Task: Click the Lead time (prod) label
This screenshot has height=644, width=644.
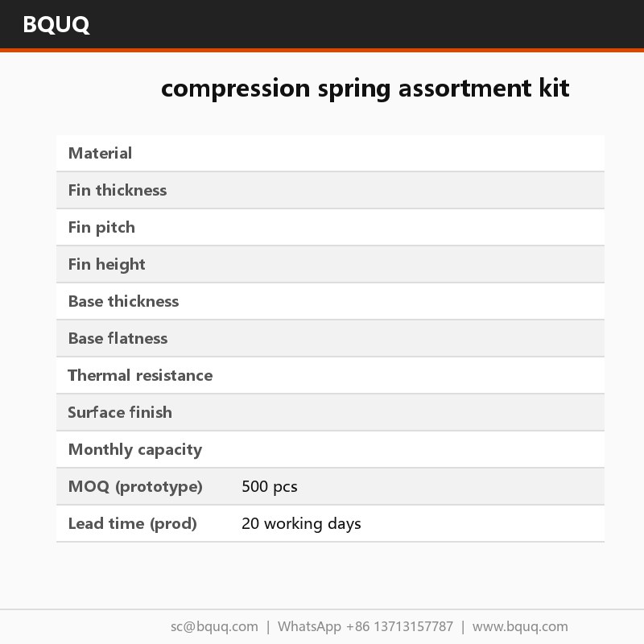Action: [132, 524]
